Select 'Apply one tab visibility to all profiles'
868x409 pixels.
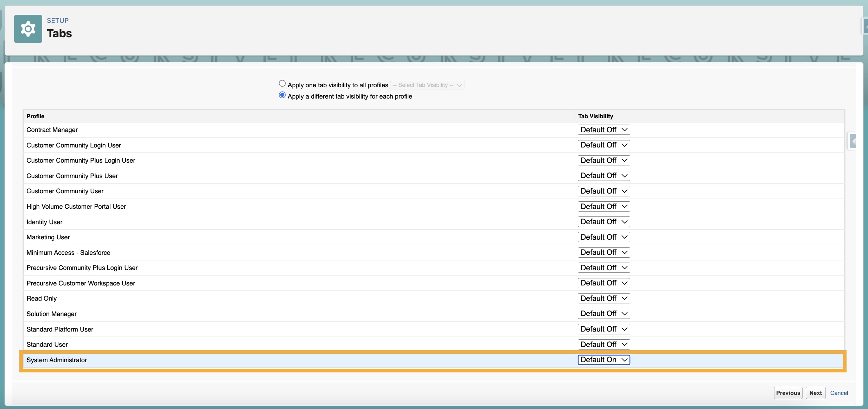282,84
